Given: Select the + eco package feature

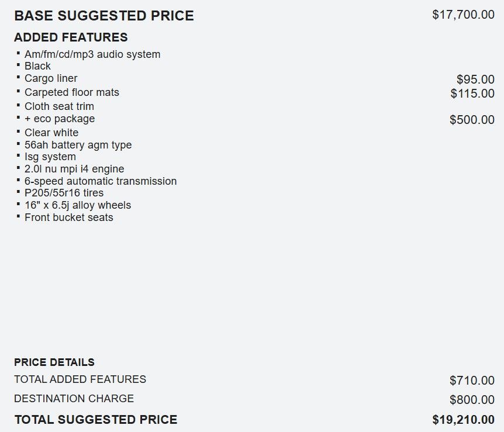Looking at the screenshot, I should point(59,119).
